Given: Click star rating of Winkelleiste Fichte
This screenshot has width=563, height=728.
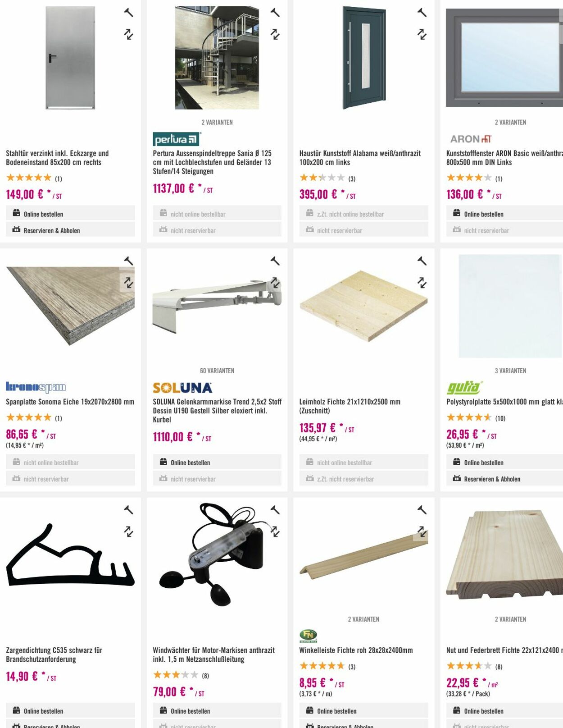Looking at the screenshot, I should 322,666.
